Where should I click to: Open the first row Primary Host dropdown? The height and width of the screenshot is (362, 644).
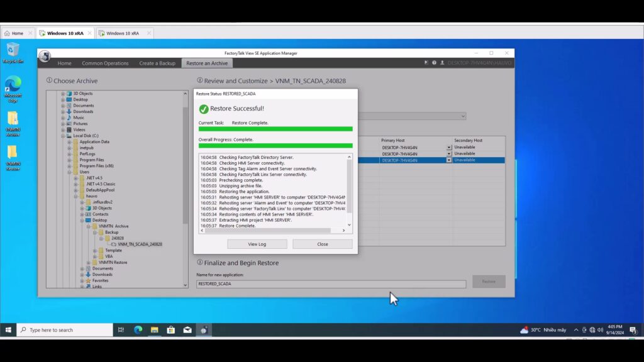449,148
